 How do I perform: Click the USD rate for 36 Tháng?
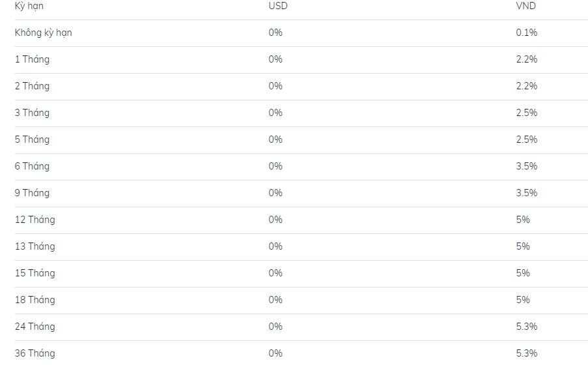pyautogui.click(x=275, y=353)
